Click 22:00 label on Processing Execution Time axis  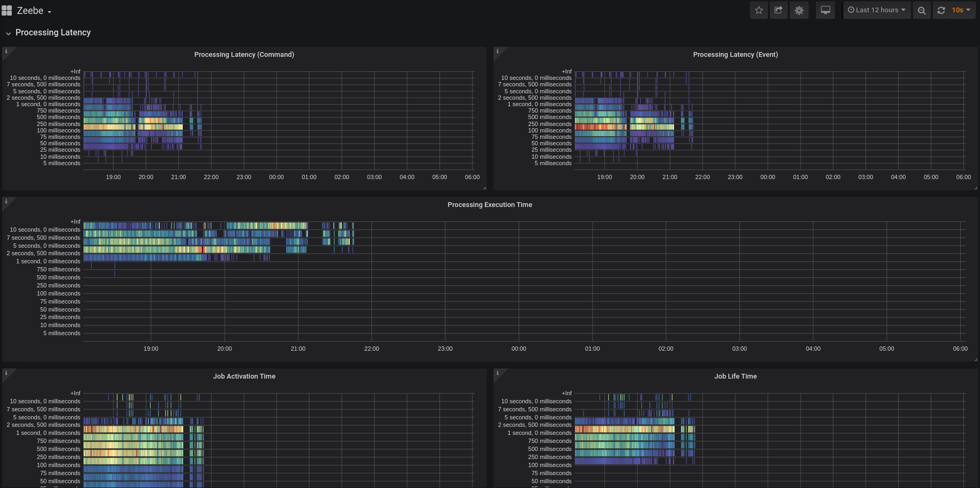(371, 349)
